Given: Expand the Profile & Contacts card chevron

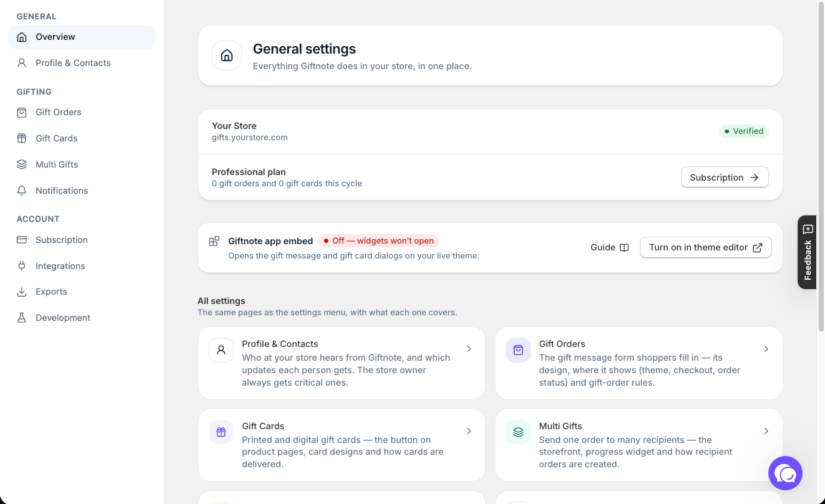Looking at the screenshot, I should [469, 349].
